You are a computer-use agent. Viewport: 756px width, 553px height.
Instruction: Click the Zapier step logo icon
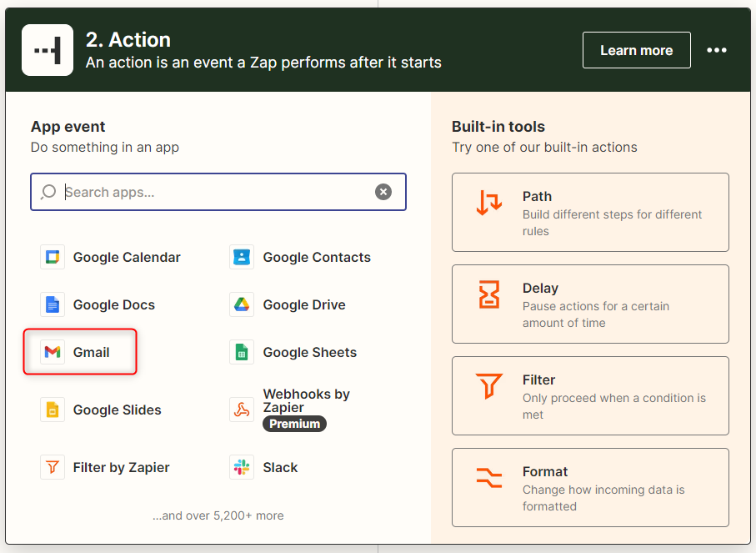47,49
